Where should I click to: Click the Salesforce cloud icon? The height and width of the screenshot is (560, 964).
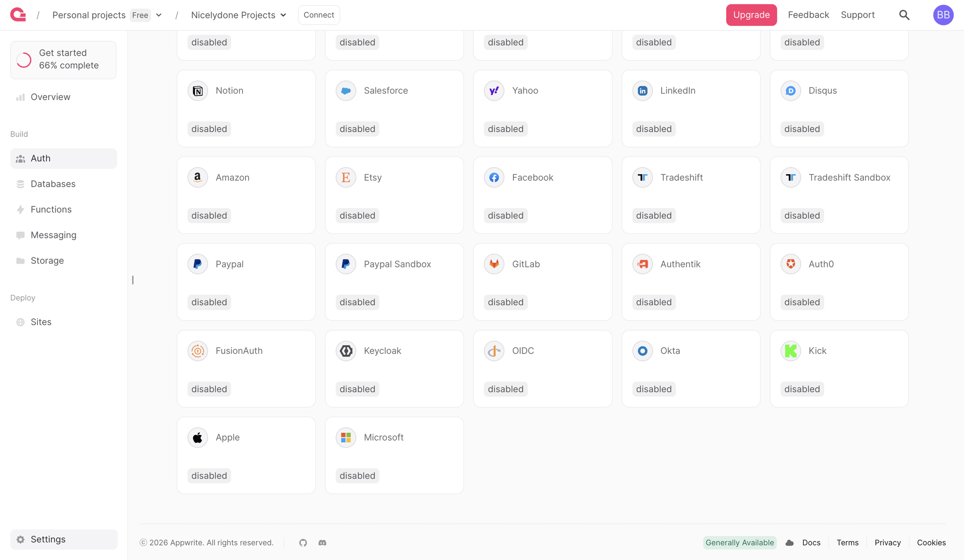(346, 91)
